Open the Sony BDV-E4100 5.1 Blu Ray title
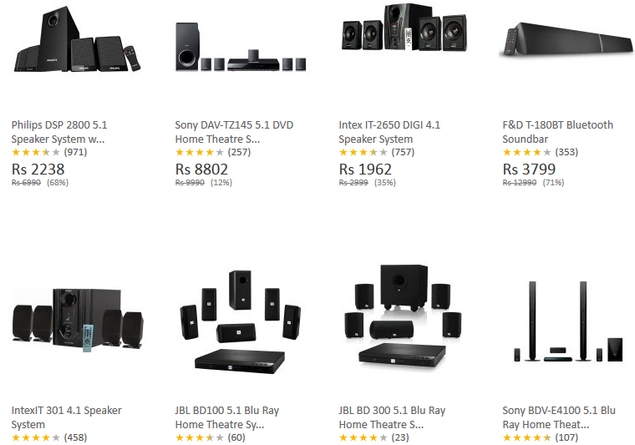The width and height of the screenshot is (635, 445). point(559,417)
